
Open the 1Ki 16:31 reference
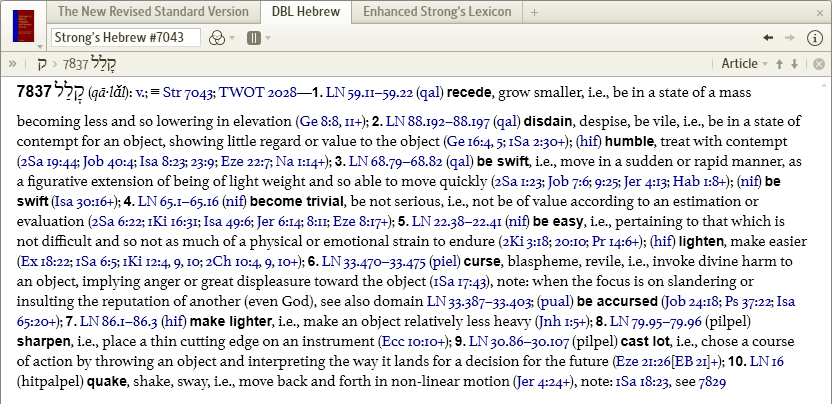[x=171, y=221]
